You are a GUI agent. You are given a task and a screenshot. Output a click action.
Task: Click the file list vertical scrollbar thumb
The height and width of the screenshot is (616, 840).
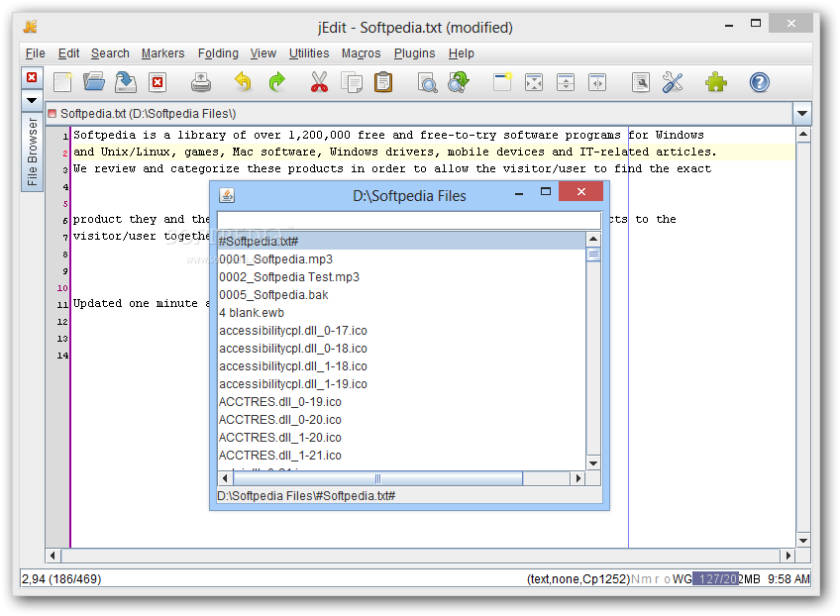pyautogui.click(x=593, y=254)
